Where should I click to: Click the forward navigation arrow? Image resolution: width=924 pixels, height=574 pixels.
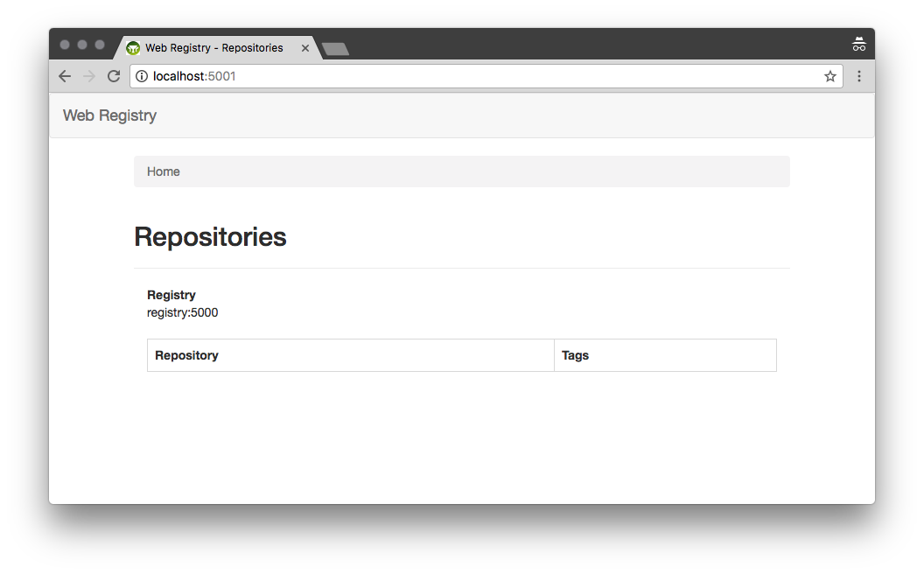[89, 76]
